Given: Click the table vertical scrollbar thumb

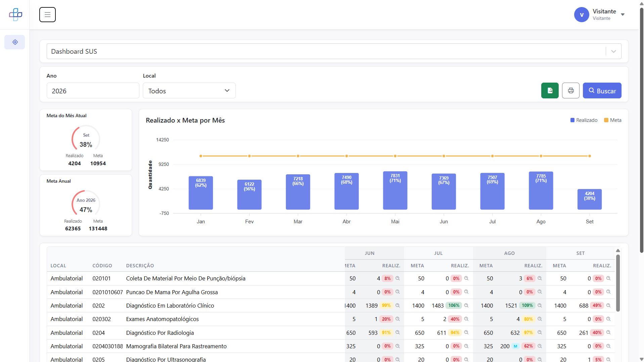Looking at the screenshot, I should (618, 283).
